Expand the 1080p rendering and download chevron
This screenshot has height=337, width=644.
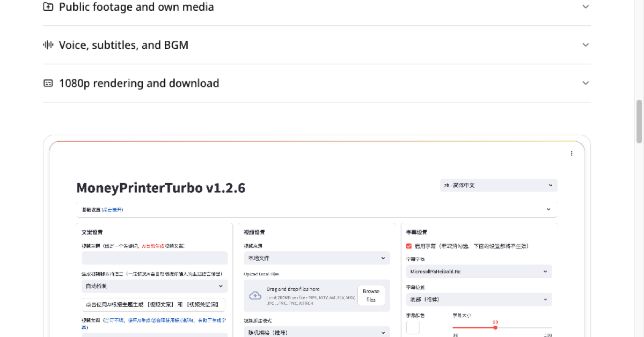tap(586, 83)
